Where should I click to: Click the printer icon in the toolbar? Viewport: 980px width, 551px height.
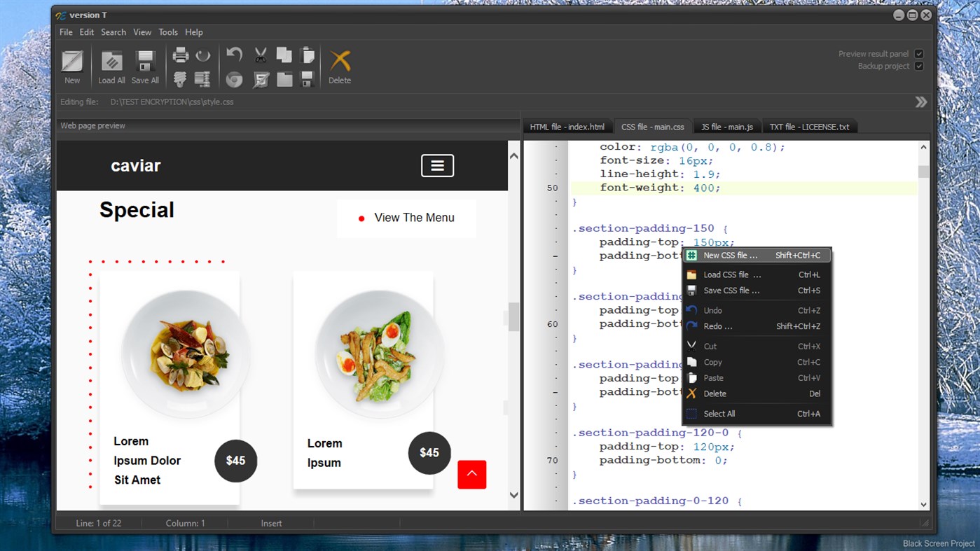tap(181, 55)
